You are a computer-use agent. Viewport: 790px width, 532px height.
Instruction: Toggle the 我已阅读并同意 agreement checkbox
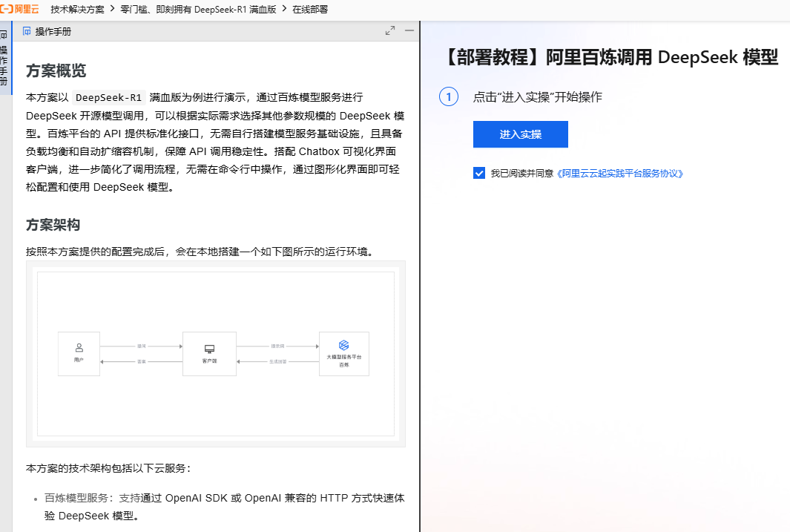(x=479, y=174)
